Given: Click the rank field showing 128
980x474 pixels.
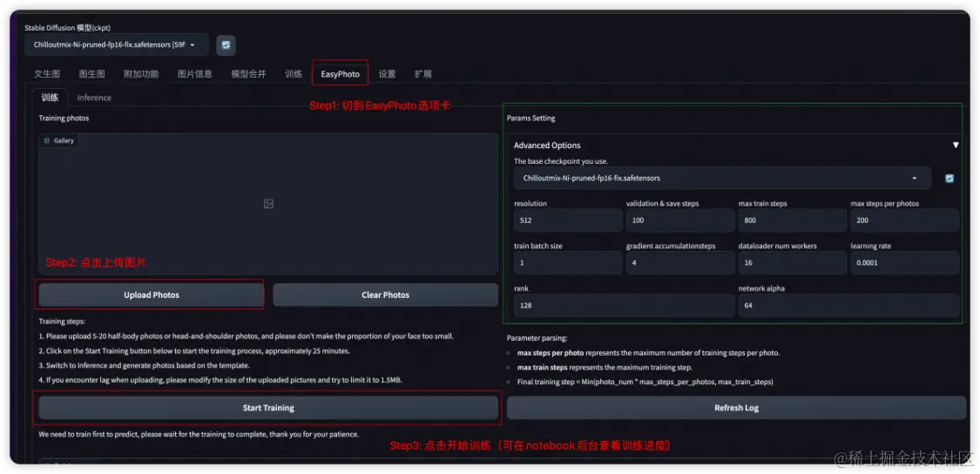Looking at the screenshot, I should [625, 306].
